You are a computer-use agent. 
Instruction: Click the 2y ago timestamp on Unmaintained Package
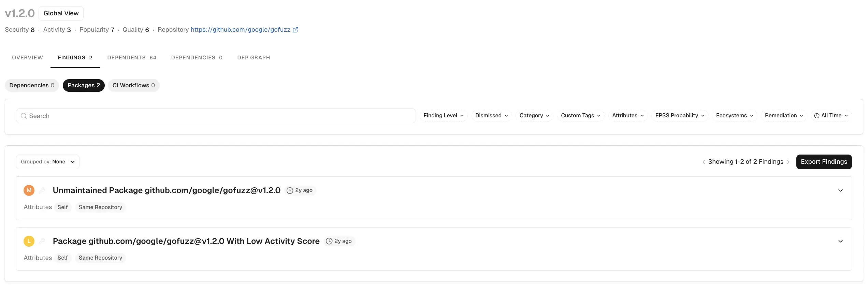coord(300,190)
